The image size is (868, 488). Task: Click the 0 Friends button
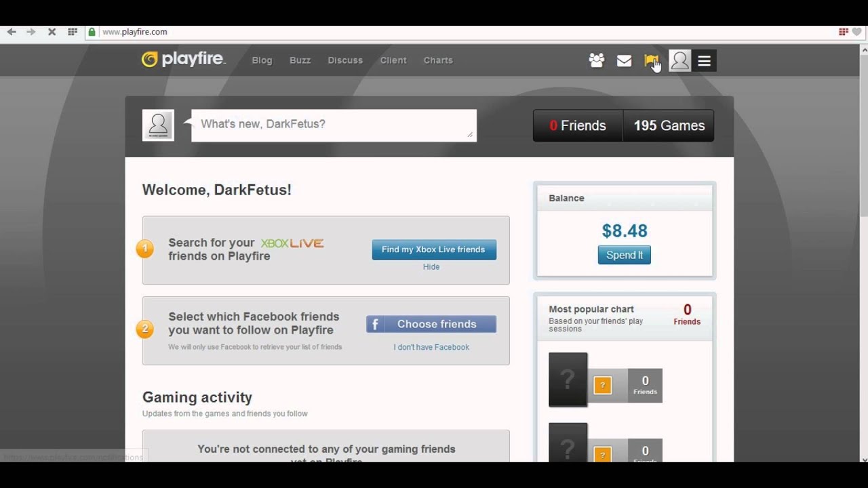coord(578,125)
